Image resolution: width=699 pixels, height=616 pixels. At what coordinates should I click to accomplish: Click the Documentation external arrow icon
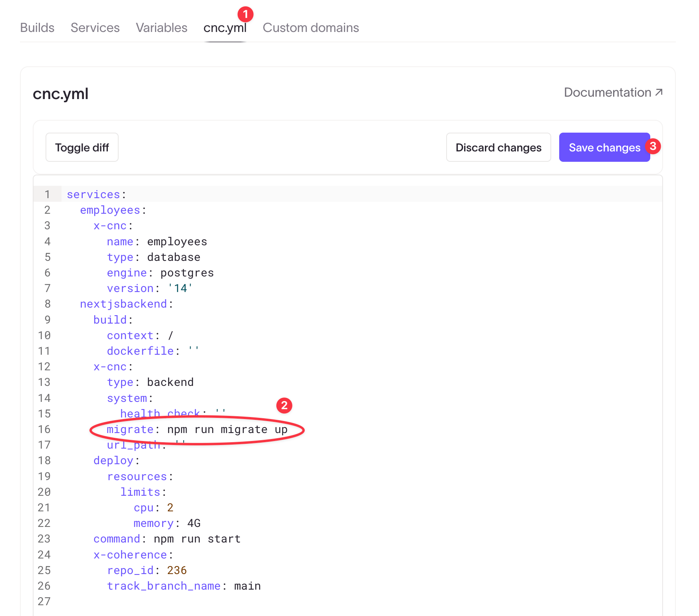[659, 92]
